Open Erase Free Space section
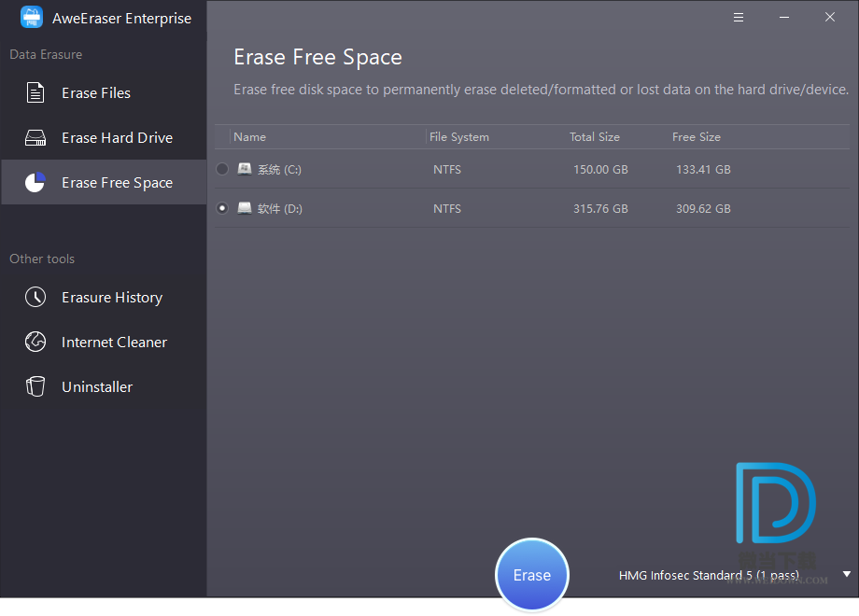859x616 pixels. click(x=104, y=182)
